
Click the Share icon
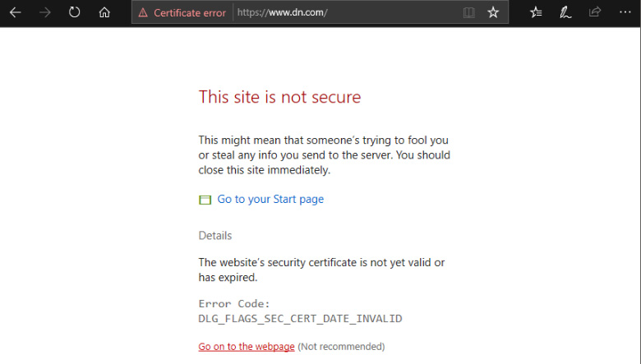pyautogui.click(x=595, y=12)
